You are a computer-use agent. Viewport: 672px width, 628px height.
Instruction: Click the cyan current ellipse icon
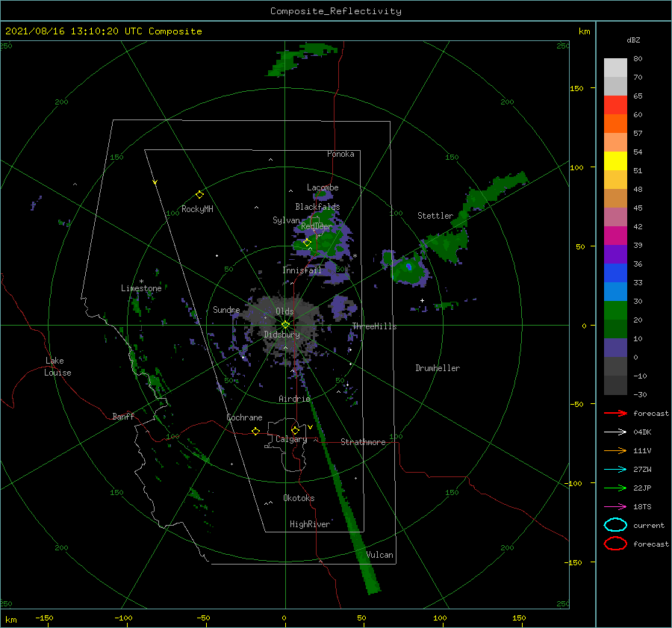pyautogui.click(x=615, y=525)
